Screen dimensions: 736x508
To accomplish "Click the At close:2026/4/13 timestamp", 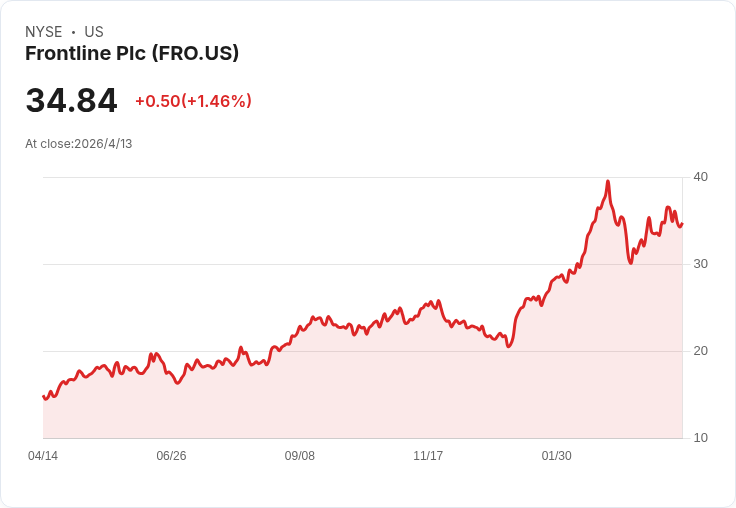I will [x=79, y=144].
